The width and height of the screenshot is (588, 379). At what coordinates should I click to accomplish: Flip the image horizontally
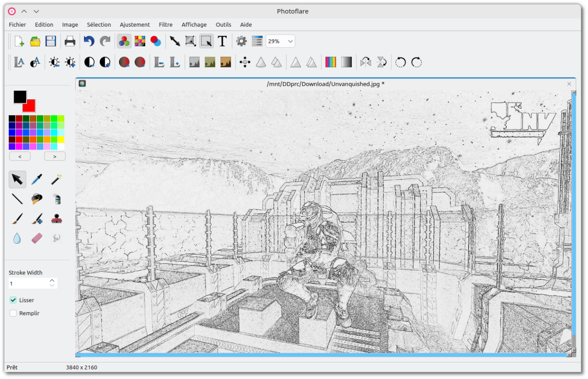(x=366, y=62)
